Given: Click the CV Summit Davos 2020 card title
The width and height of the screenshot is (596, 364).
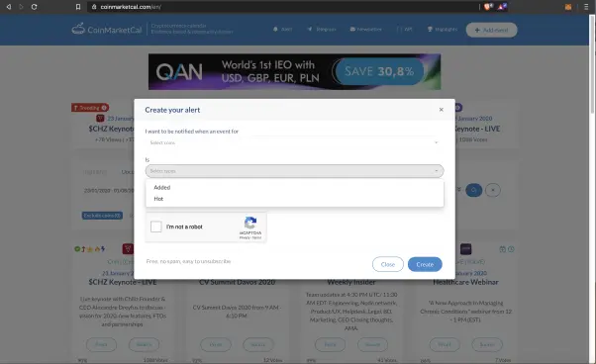Looking at the screenshot, I should pos(238,282).
